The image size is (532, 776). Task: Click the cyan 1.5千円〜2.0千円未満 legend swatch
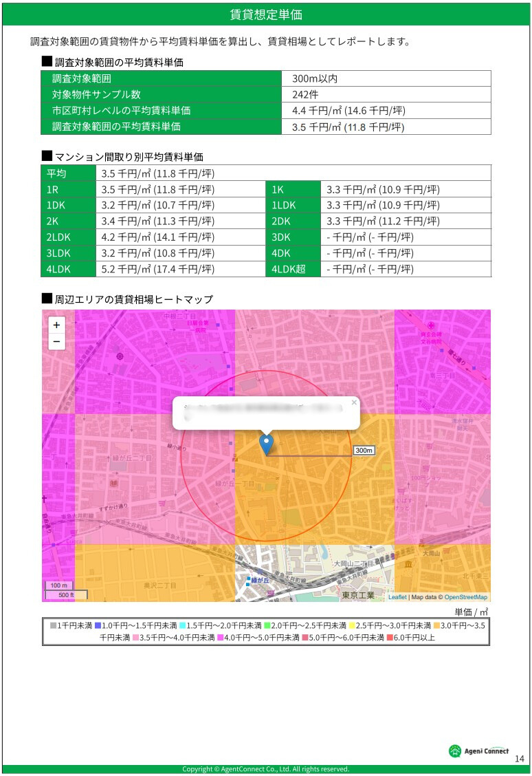[x=182, y=626]
